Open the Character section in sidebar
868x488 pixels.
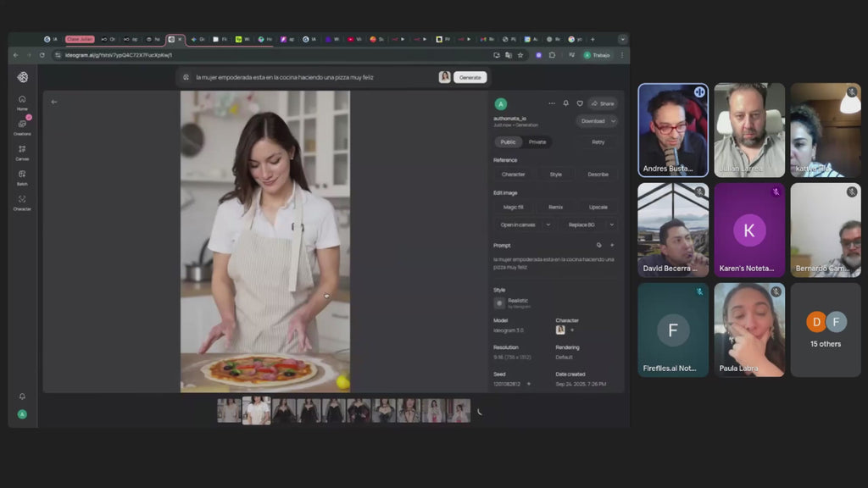[x=22, y=202]
